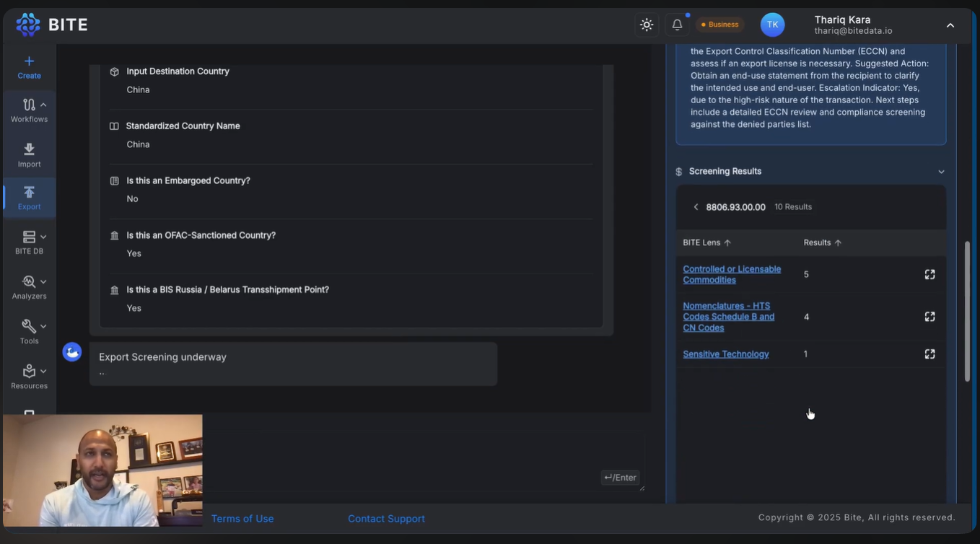Go back from 8806.93.00.00 results
Viewport: 980px width, 544px height.
point(696,207)
